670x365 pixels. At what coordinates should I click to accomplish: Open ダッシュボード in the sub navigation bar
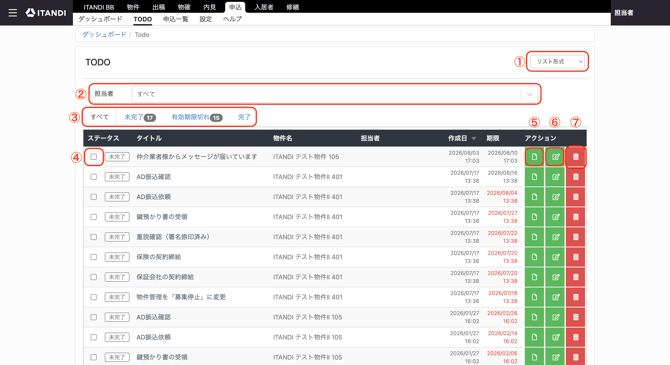click(x=100, y=19)
